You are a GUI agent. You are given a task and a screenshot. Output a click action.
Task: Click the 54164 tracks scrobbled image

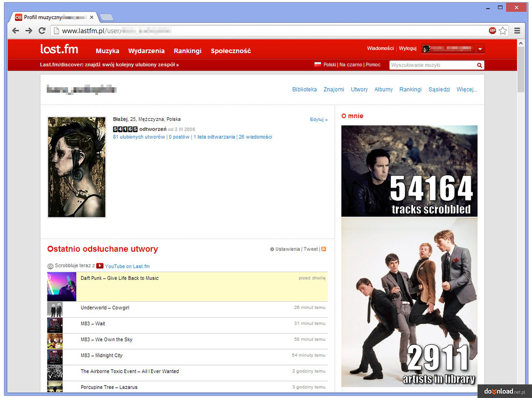(409, 171)
